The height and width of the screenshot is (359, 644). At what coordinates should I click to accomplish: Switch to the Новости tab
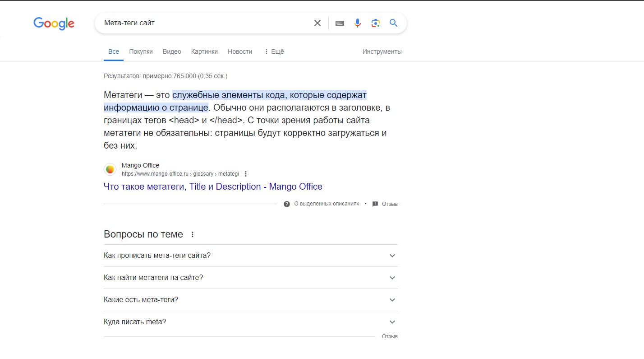tap(240, 51)
